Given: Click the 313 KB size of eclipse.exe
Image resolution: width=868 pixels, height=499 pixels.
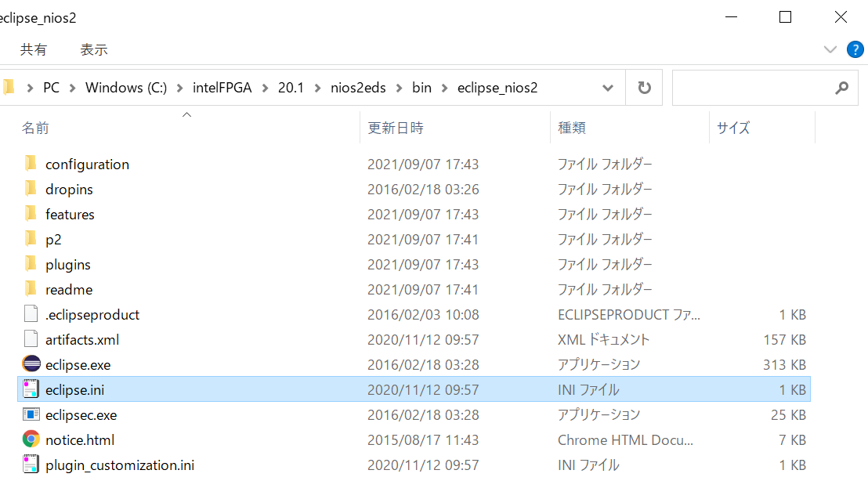Looking at the screenshot, I should (x=784, y=364).
